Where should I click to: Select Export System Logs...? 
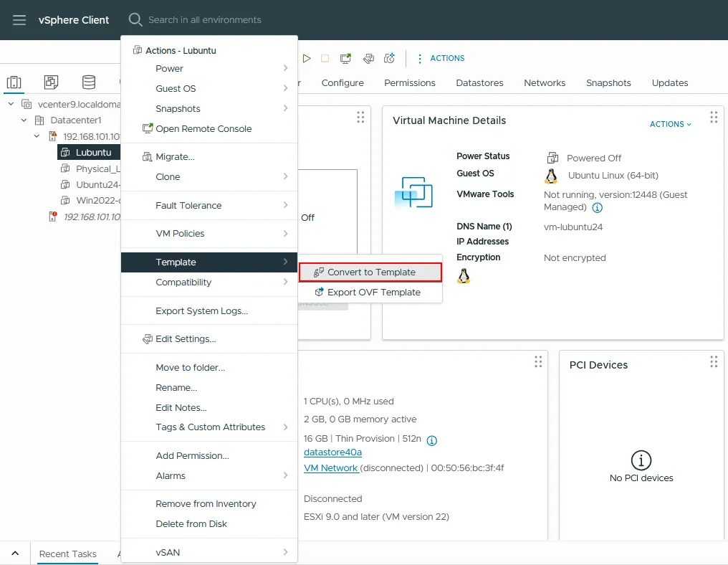[209, 311]
